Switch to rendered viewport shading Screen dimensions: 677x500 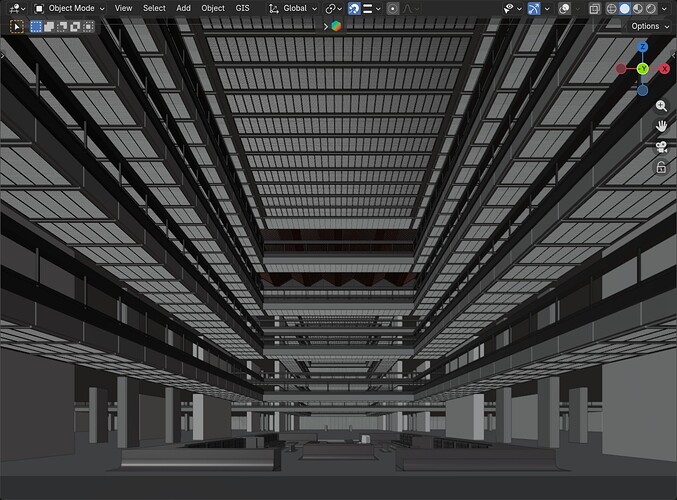pos(651,8)
